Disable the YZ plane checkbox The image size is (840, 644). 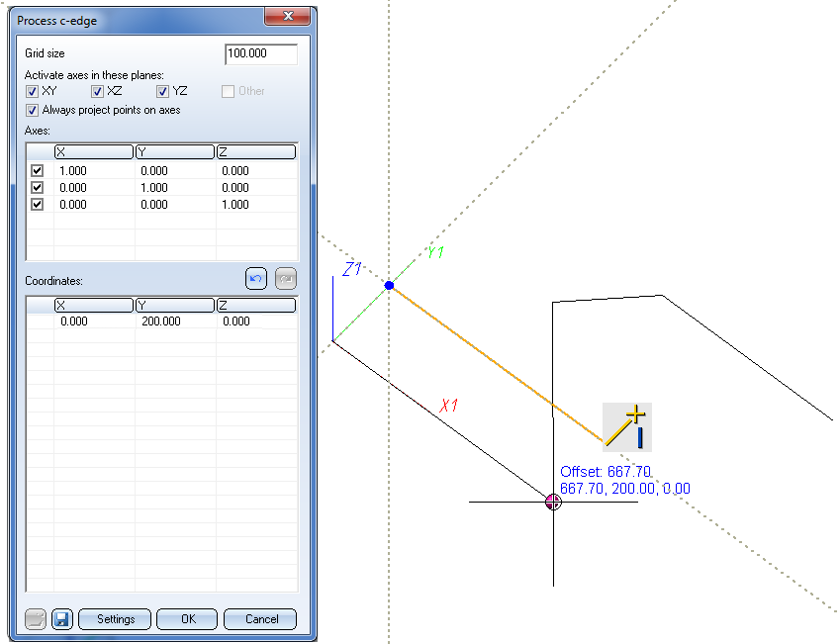pyautogui.click(x=163, y=91)
